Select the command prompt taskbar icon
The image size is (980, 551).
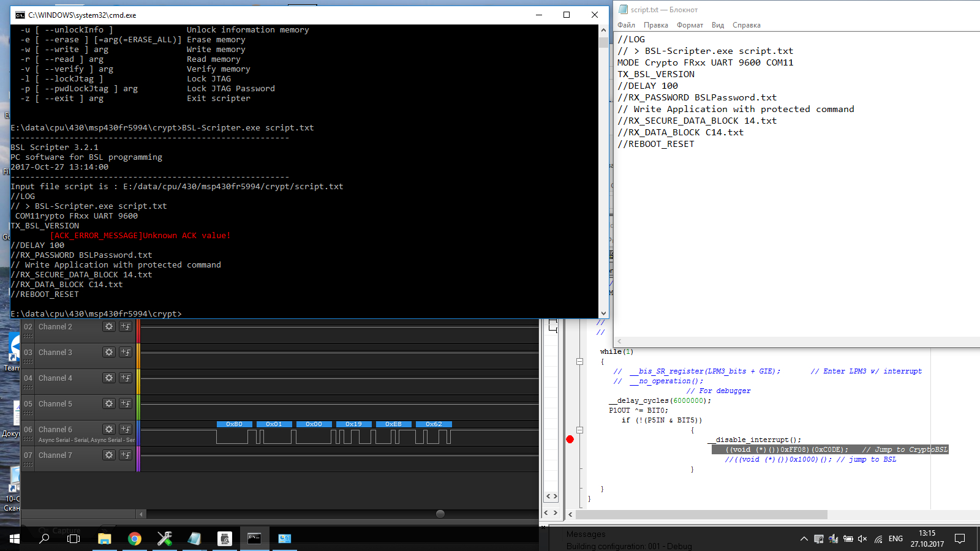(x=254, y=539)
